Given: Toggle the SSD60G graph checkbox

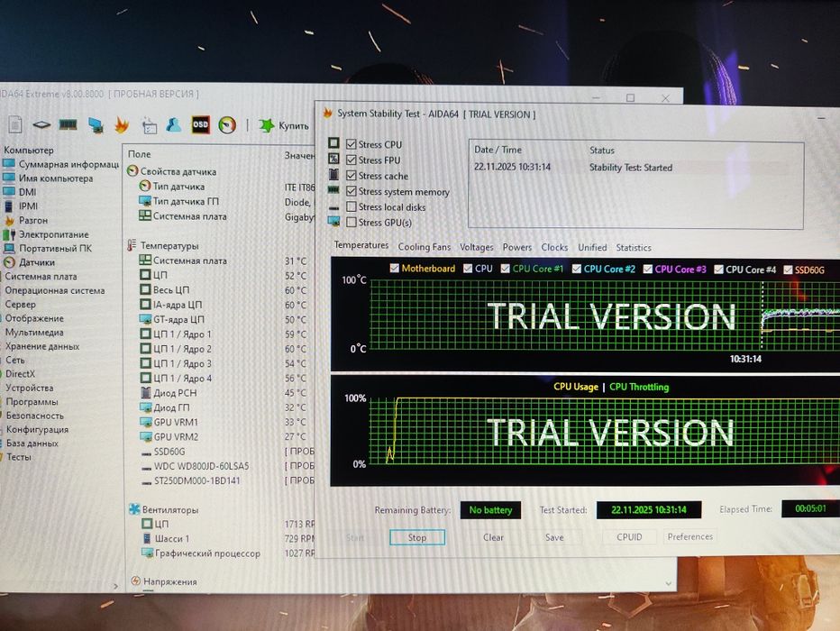Looking at the screenshot, I should click(x=788, y=270).
